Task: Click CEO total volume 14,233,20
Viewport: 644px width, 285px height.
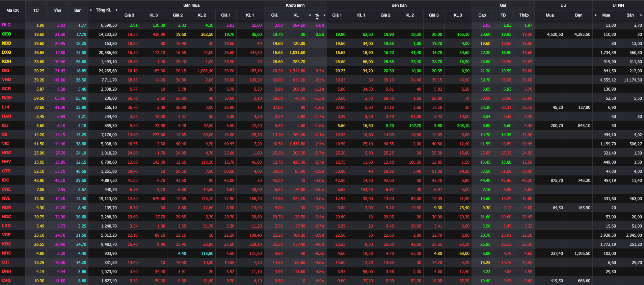Action: point(108,34)
